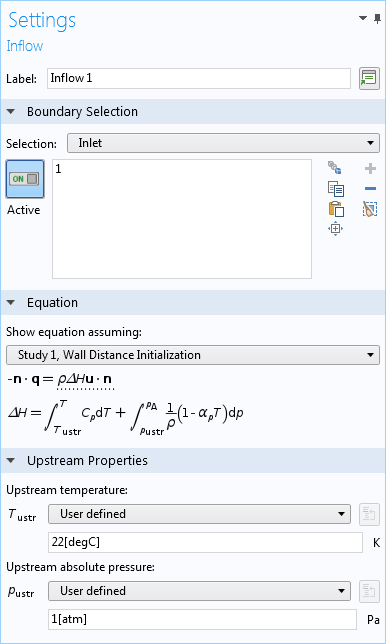Click the Copy Selection icon

(x=335, y=189)
